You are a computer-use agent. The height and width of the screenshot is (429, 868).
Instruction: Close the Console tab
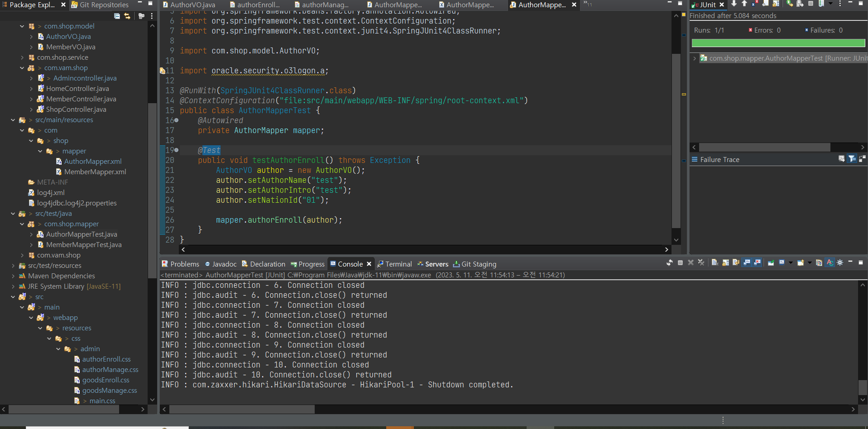(x=369, y=264)
